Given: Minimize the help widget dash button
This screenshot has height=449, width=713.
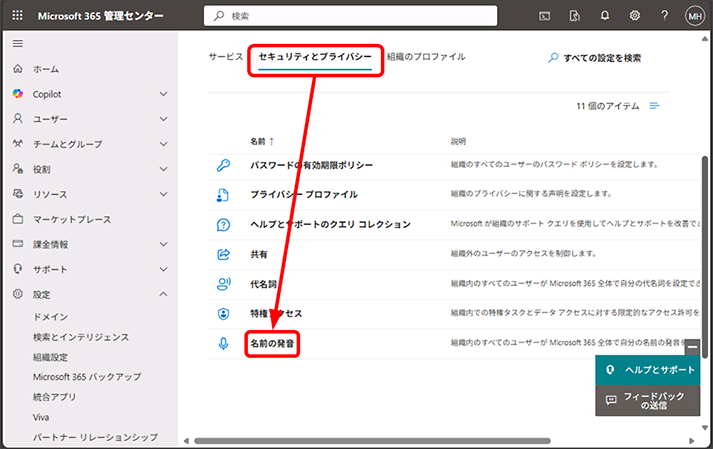Looking at the screenshot, I should pyautogui.click(x=693, y=347).
